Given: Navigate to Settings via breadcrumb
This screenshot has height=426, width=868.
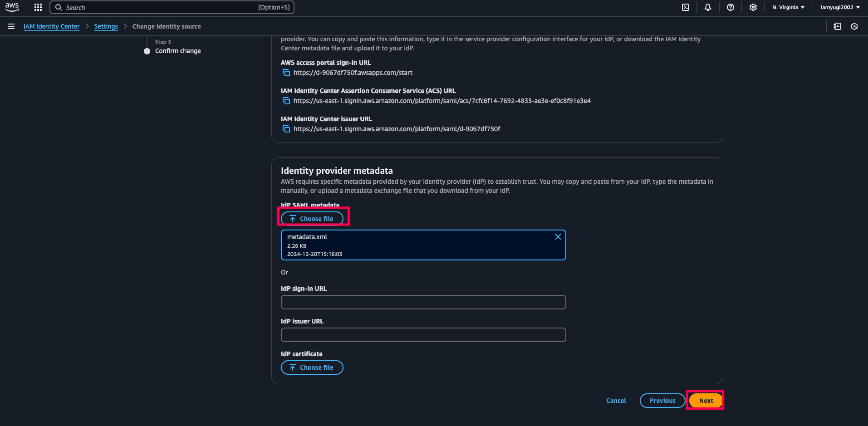Looking at the screenshot, I should 106,26.
